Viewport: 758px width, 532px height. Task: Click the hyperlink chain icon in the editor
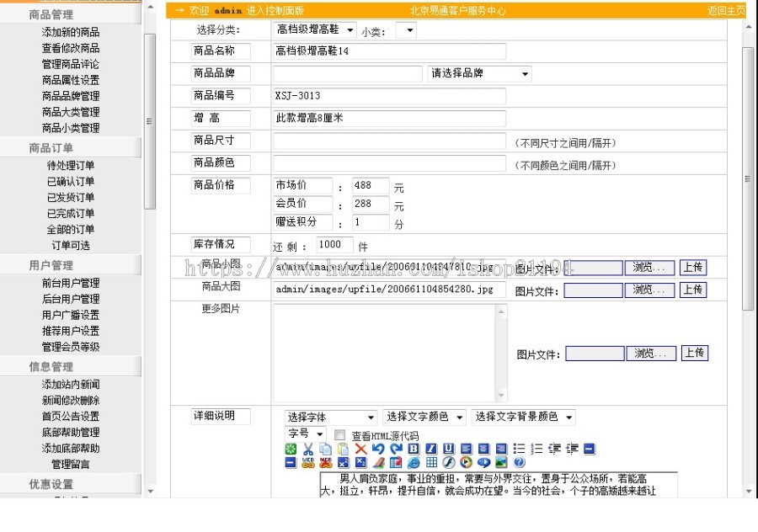coord(309,461)
